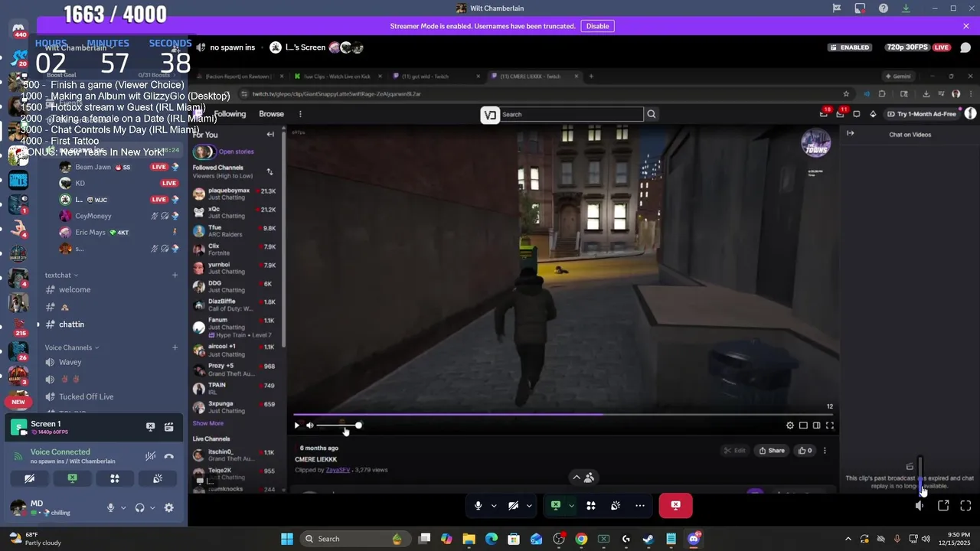Image resolution: width=980 pixels, height=551 pixels.
Task: Open Discord User Settings gear
Action: (168, 508)
